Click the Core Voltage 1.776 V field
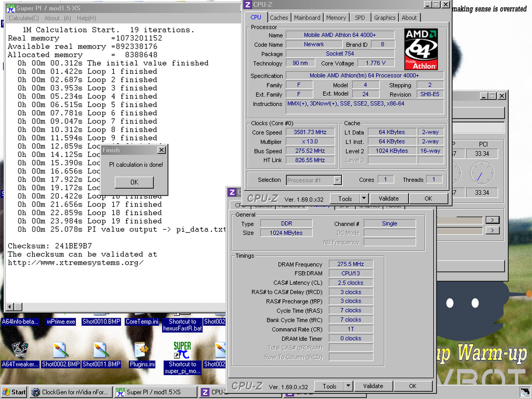Screen dimensions: 532x399 tap(375, 63)
